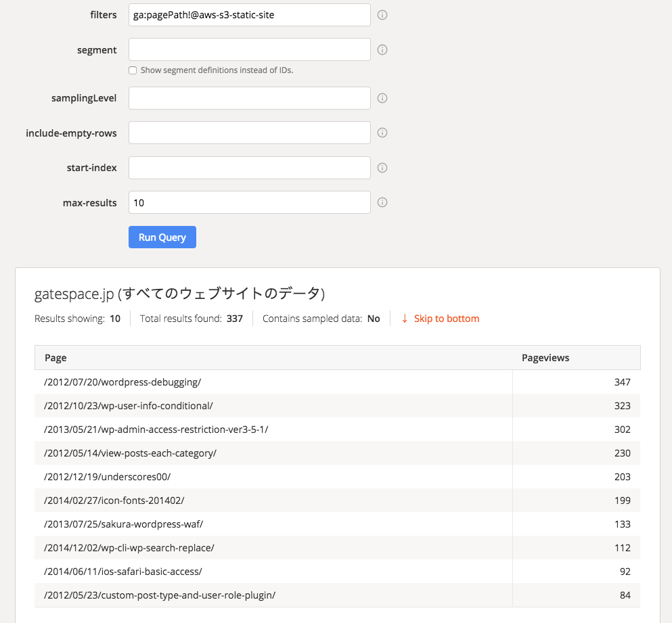The image size is (672, 623).
Task: Enable Show segment definitions instead of IDs
Action: coord(133,70)
